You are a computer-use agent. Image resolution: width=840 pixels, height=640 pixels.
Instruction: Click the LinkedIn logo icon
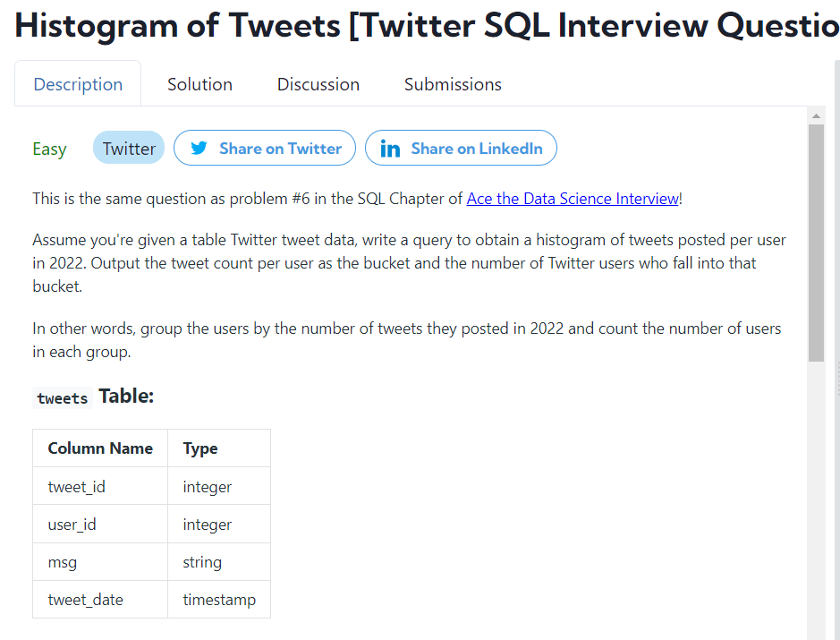(x=390, y=149)
